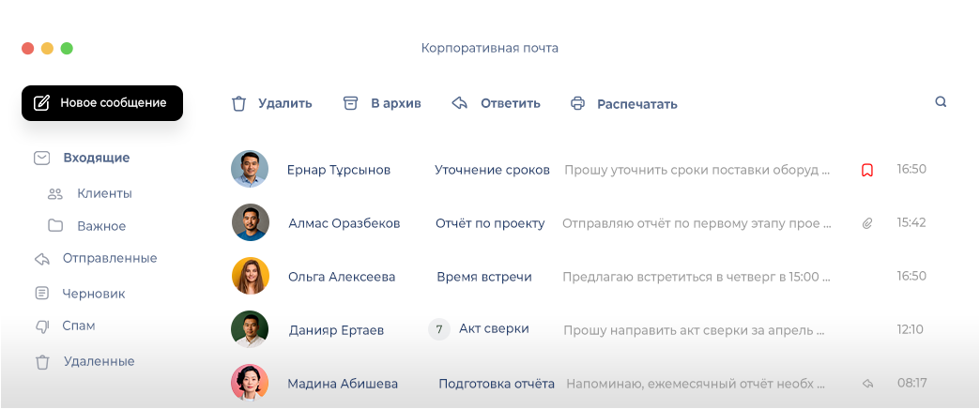980x409 pixels.
Task: Click the printer icon in the toolbar
Action: pyautogui.click(x=578, y=103)
